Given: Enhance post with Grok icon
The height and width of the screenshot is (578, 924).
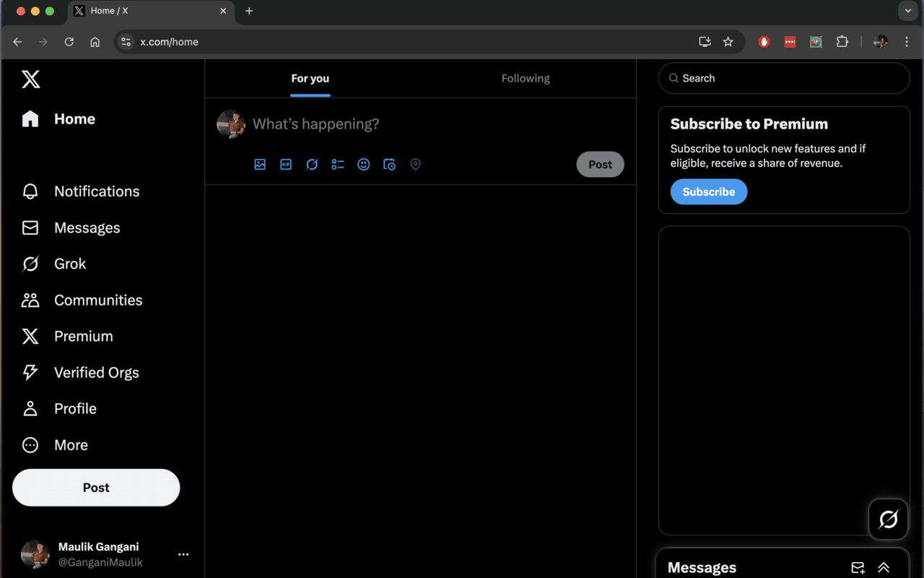Looking at the screenshot, I should (312, 165).
